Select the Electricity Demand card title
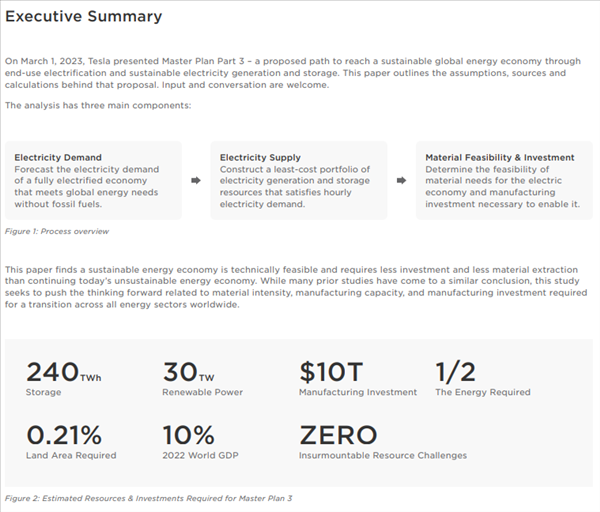 (x=60, y=157)
